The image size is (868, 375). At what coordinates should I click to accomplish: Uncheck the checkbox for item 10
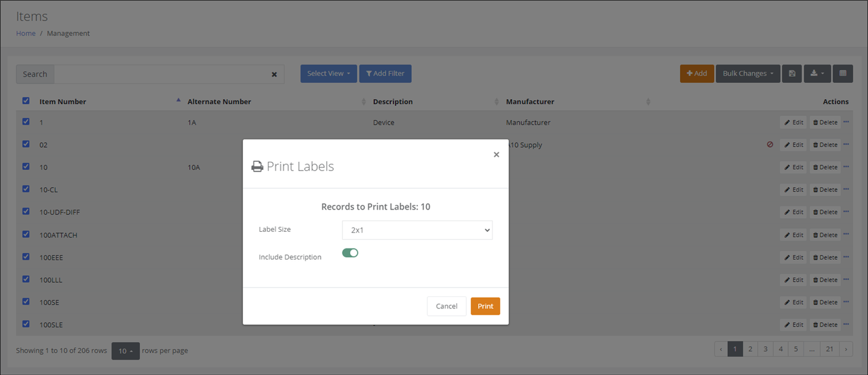[25, 166]
